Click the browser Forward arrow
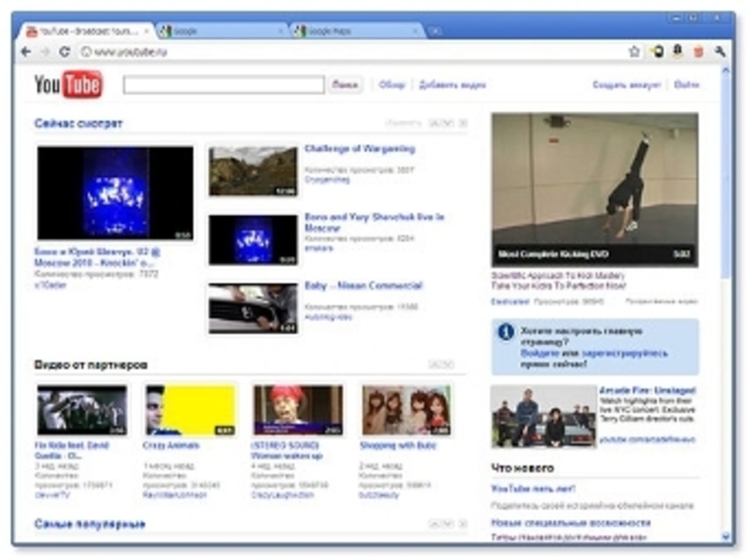Viewport: 747px width, 560px height. pos(45,52)
